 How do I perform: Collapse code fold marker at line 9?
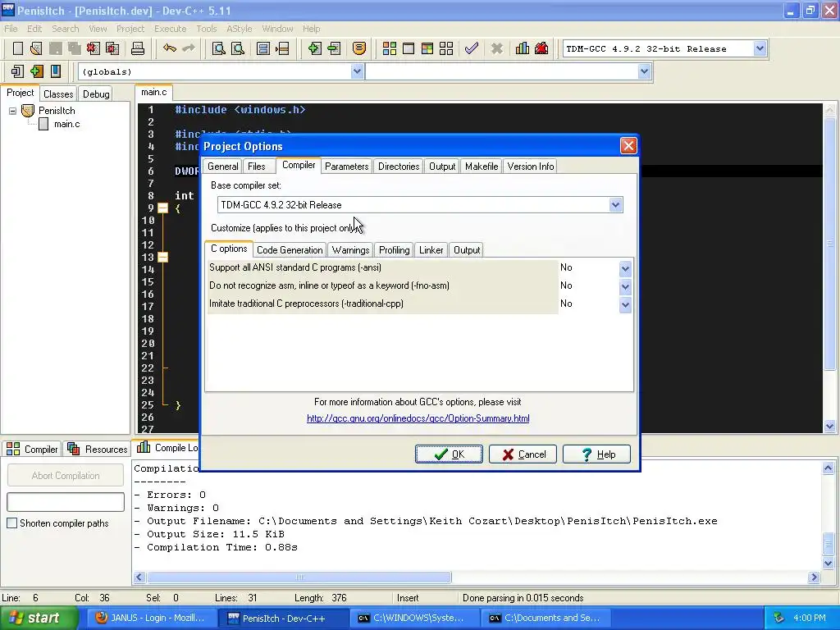pos(163,208)
